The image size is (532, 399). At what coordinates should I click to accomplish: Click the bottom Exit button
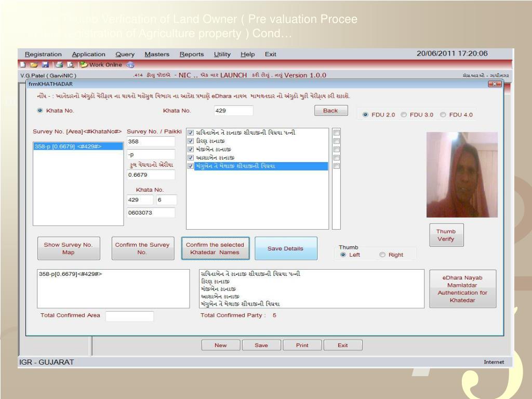click(343, 345)
